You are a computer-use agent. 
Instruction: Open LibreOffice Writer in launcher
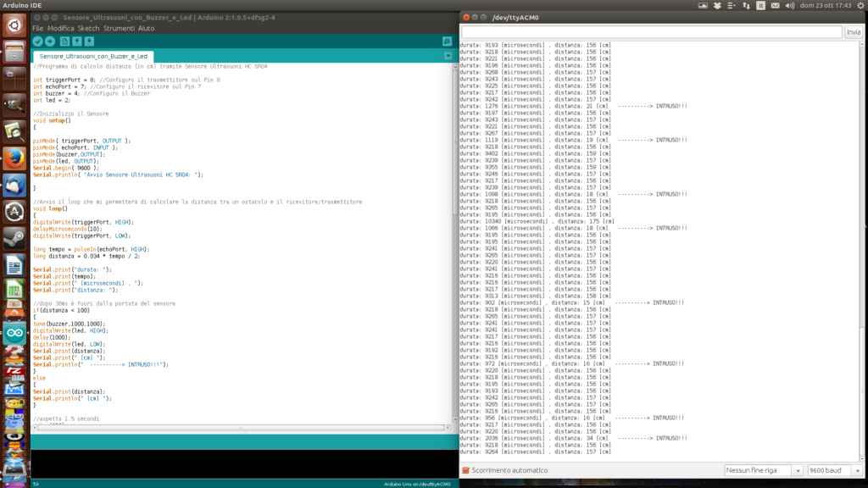(x=14, y=265)
